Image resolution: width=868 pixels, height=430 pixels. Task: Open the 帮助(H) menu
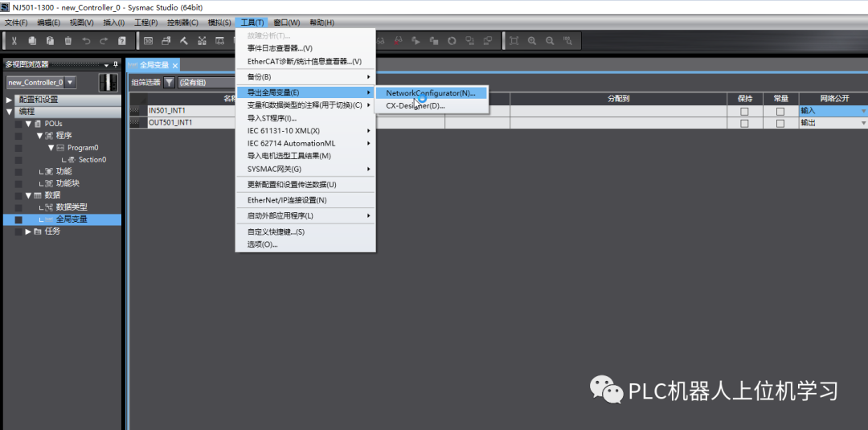(321, 23)
